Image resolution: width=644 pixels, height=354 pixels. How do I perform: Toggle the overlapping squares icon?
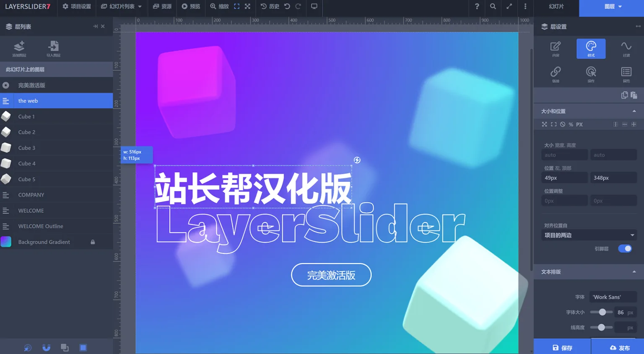[x=65, y=348]
